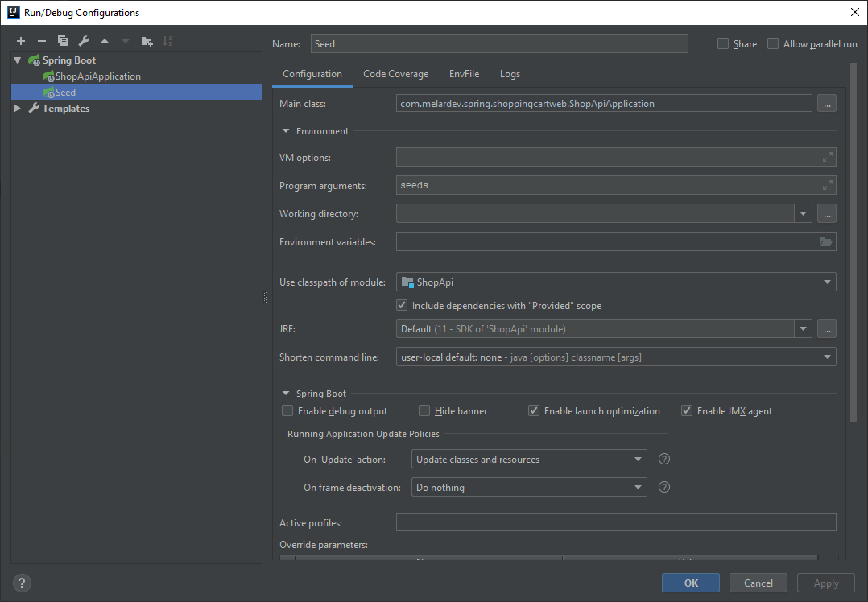Uncheck Include dependencies with "Provided" scope
This screenshot has height=602, width=868.
click(x=402, y=306)
